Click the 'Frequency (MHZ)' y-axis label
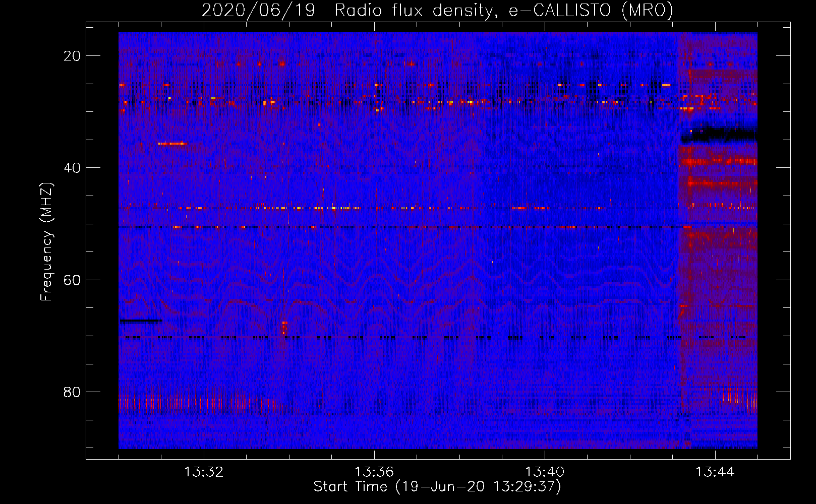816x504 pixels. [x=46, y=242]
